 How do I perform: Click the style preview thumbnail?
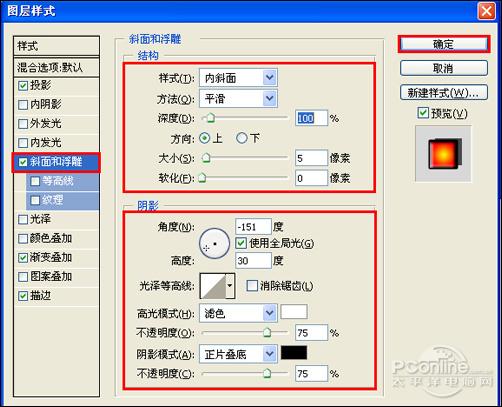pyautogui.click(x=443, y=154)
